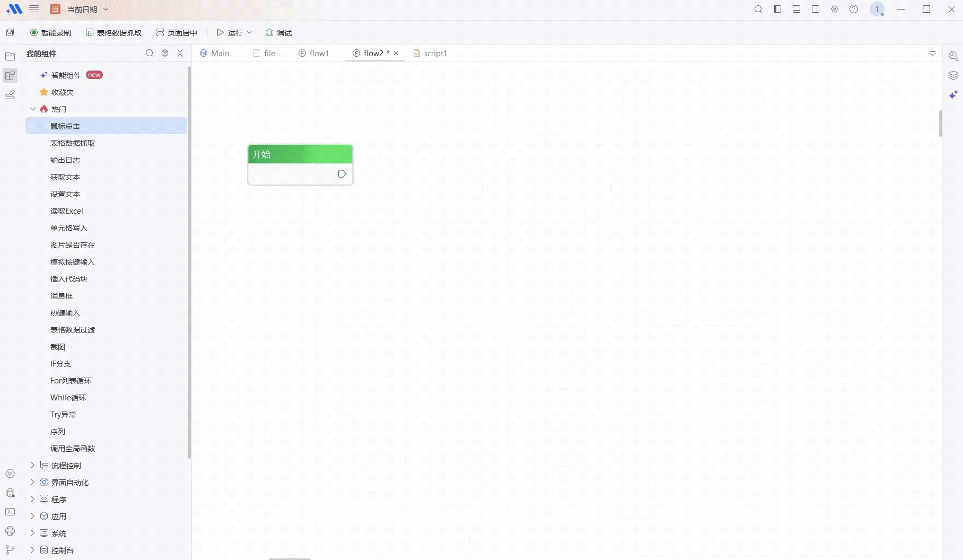Switch to the Main tab
Screen dimensions: 963x560
click(x=215, y=53)
